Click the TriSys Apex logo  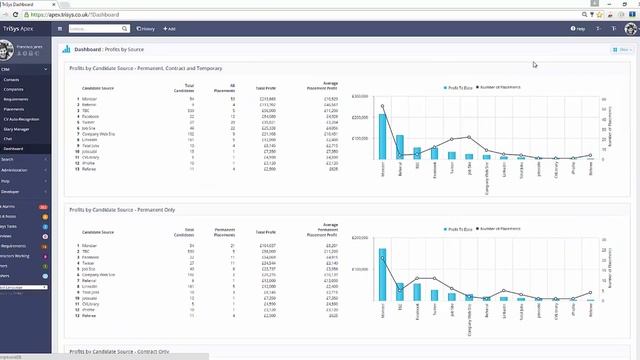(18, 29)
